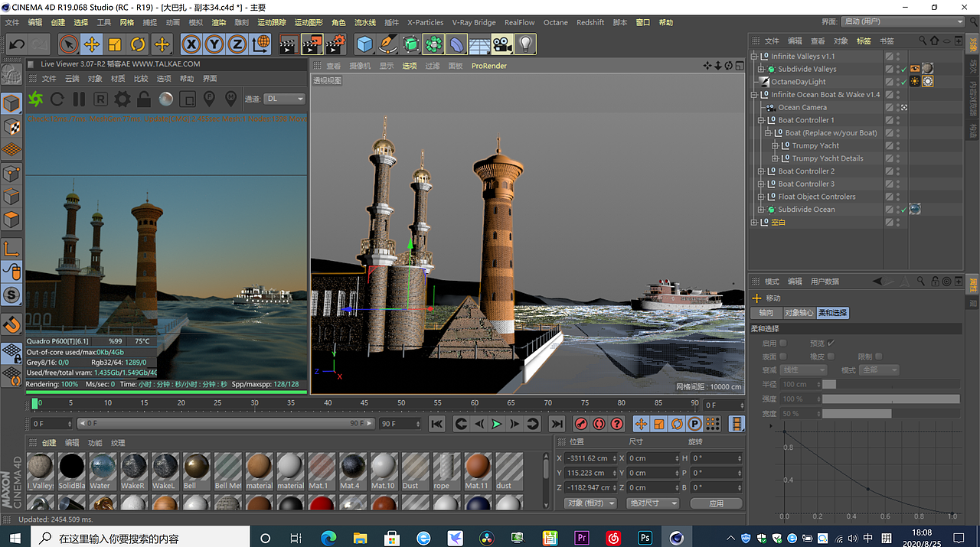Click the 宽度 width slider bar
Viewport: 980px width, 547px height.
click(x=890, y=413)
